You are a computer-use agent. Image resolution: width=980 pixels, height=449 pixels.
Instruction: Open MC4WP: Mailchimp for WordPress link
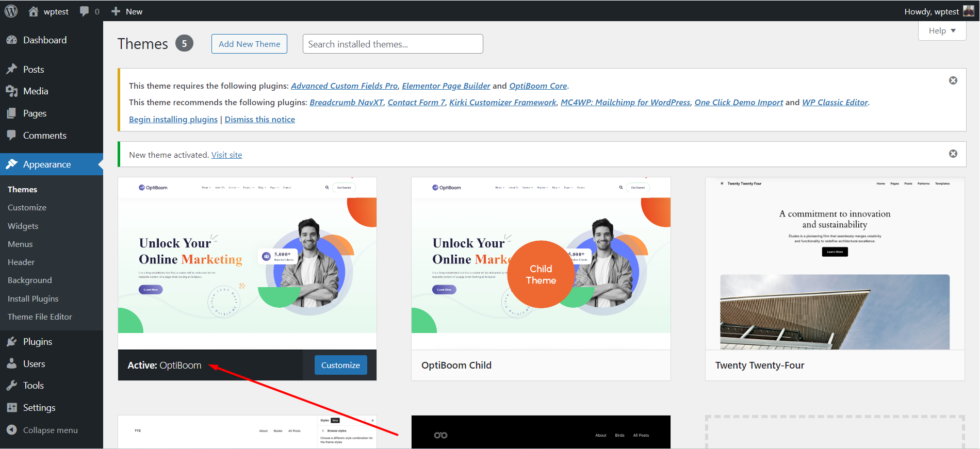tap(625, 102)
